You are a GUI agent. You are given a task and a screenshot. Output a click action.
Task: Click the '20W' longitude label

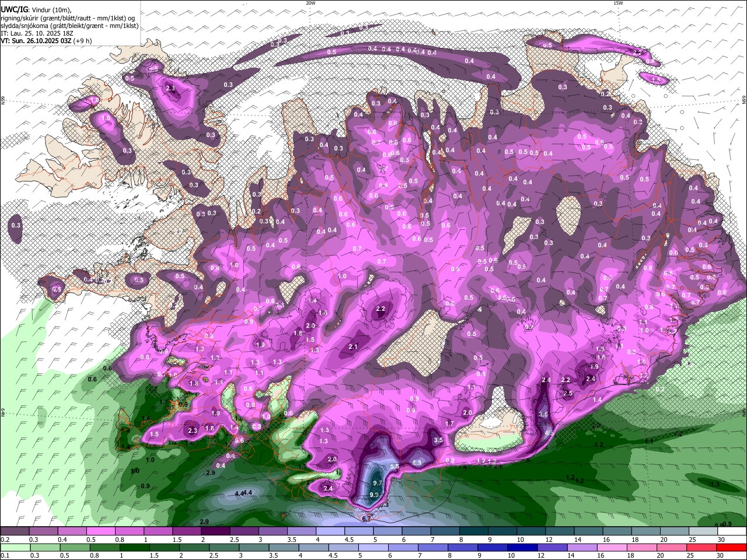coord(310,3)
